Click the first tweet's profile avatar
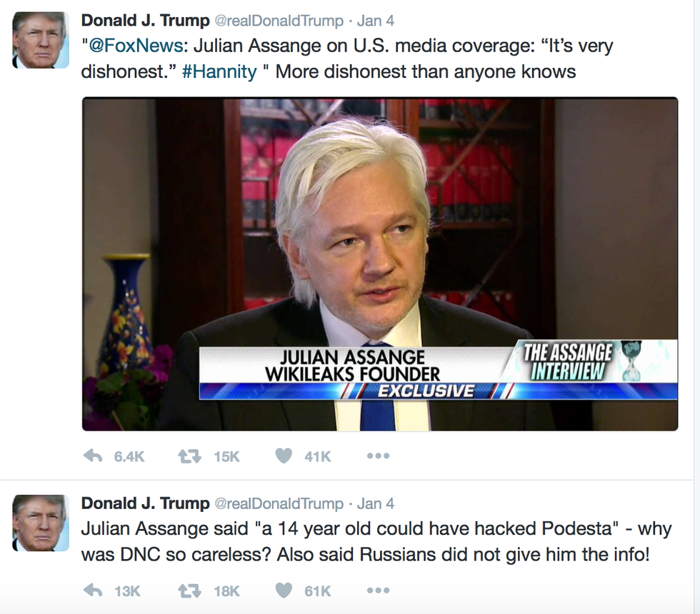The image size is (700, 614). [41, 40]
